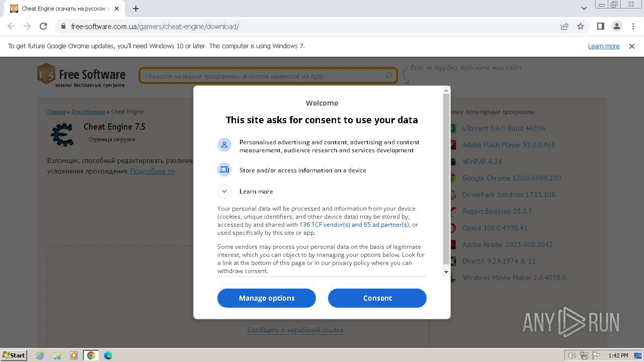Click the taskbar clock 1:42 PM

(x=618, y=355)
